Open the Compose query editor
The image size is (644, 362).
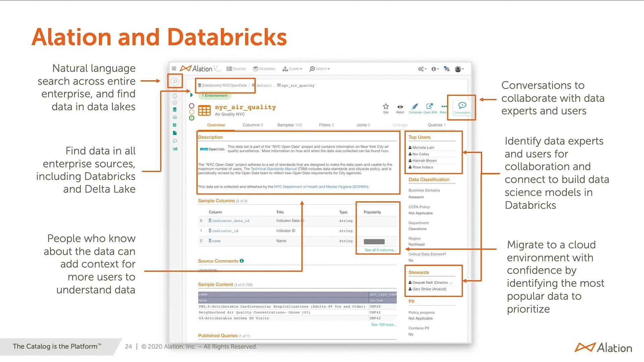[415, 107]
